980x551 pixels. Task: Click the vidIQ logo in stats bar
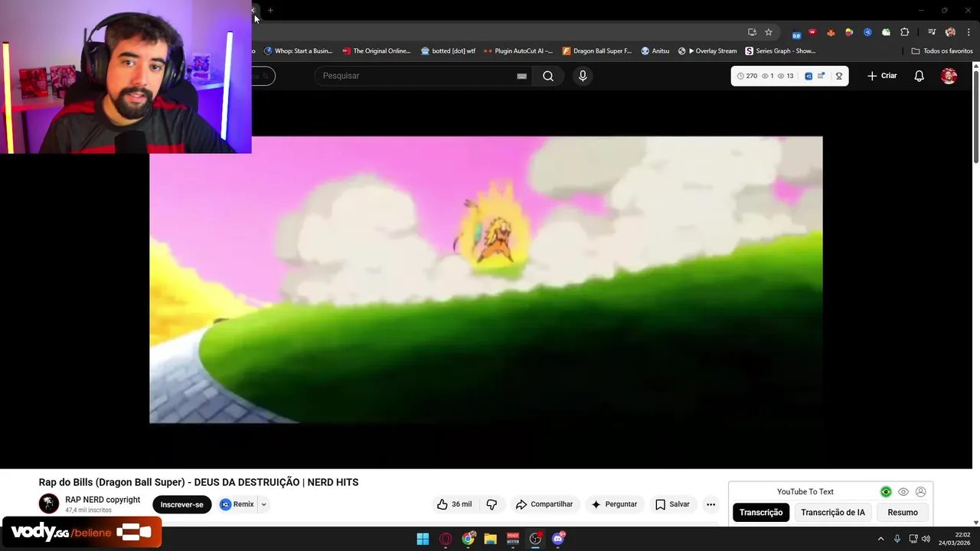[808, 76]
